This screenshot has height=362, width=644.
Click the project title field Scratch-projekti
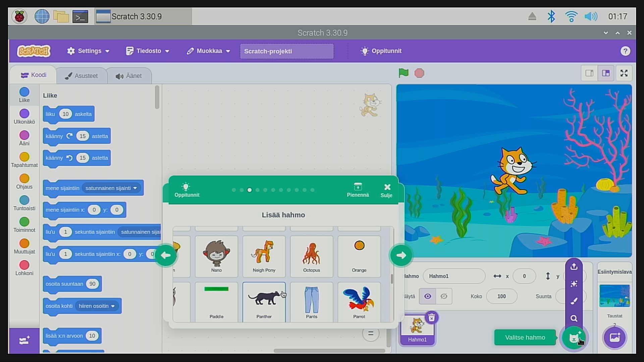(x=287, y=51)
